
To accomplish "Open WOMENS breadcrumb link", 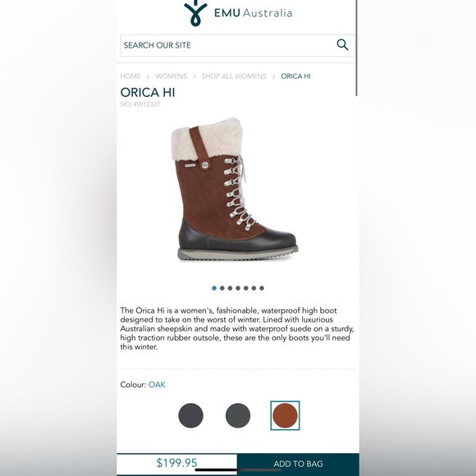I will click(x=172, y=76).
